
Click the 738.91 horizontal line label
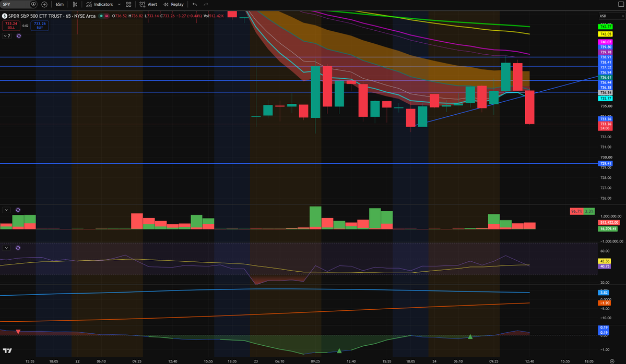[x=605, y=57]
